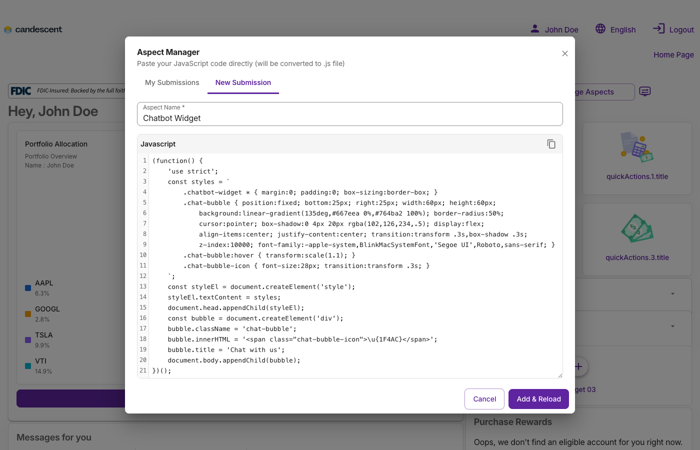Close the Aspect Manager dialog
Image resolution: width=700 pixels, height=450 pixels.
tap(565, 54)
